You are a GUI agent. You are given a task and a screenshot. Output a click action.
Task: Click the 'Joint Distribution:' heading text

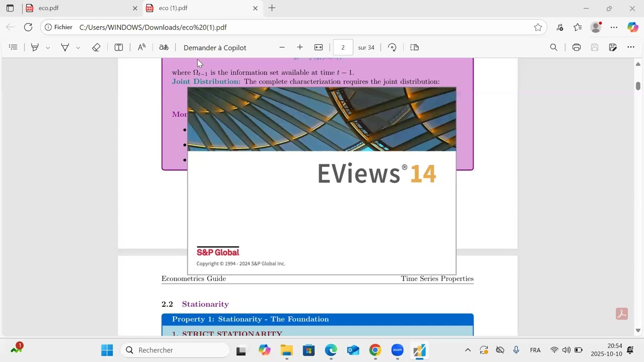(206, 81)
